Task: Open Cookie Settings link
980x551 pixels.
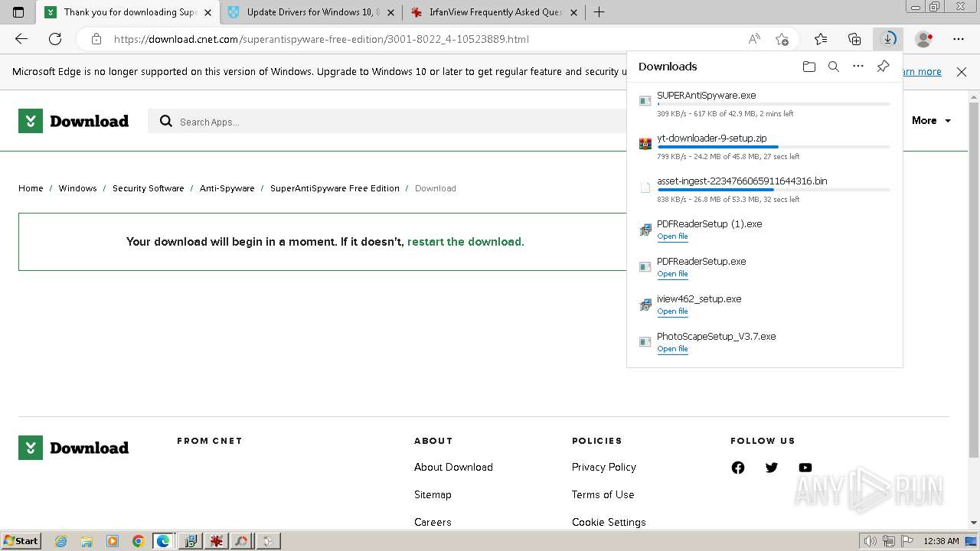Action: [609, 523]
